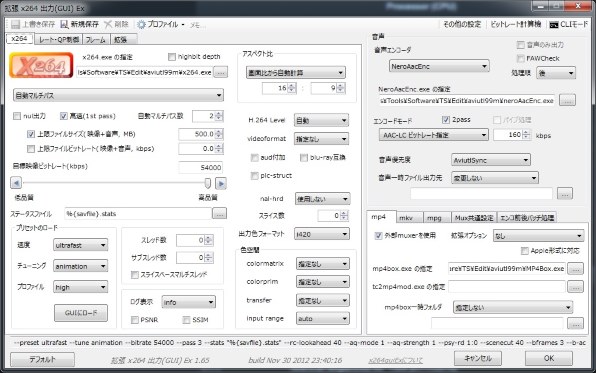Browse for audio temp file folder
The height and width of the screenshot is (373, 596).
(x=565, y=194)
